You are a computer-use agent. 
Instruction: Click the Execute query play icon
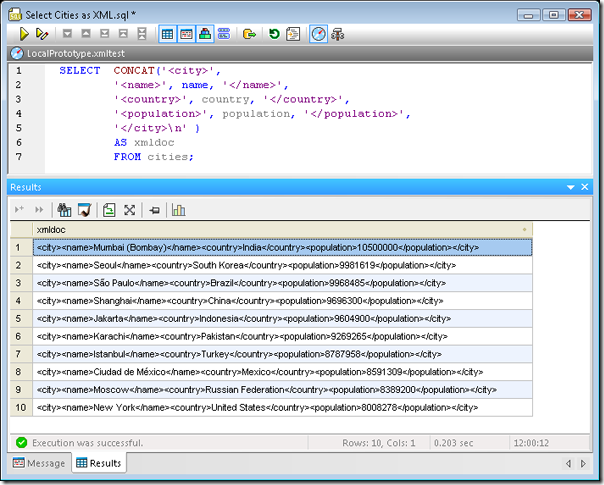click(25, 33)
